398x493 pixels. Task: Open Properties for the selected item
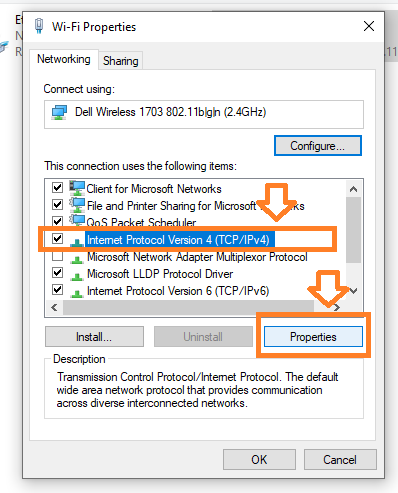point(313,337)
